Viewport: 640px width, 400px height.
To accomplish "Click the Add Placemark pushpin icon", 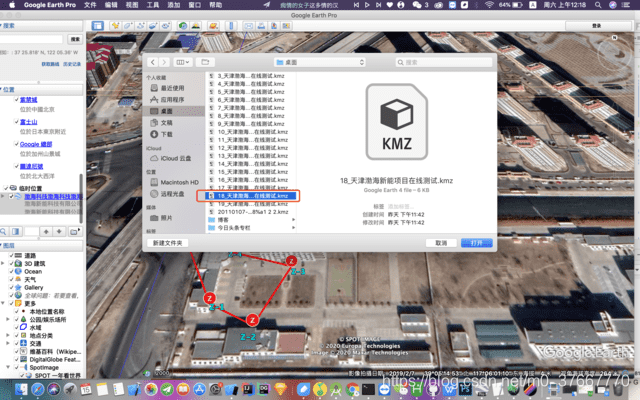I will pyautogui.click(x=116, y=26).
